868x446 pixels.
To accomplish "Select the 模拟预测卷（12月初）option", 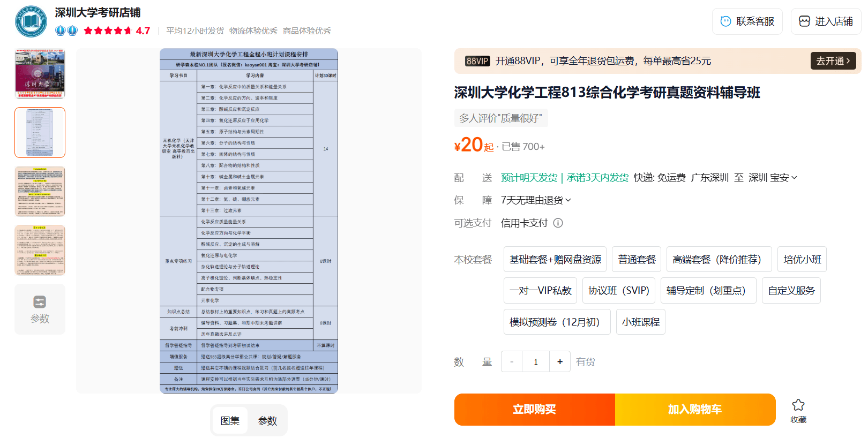I will 557,322.
